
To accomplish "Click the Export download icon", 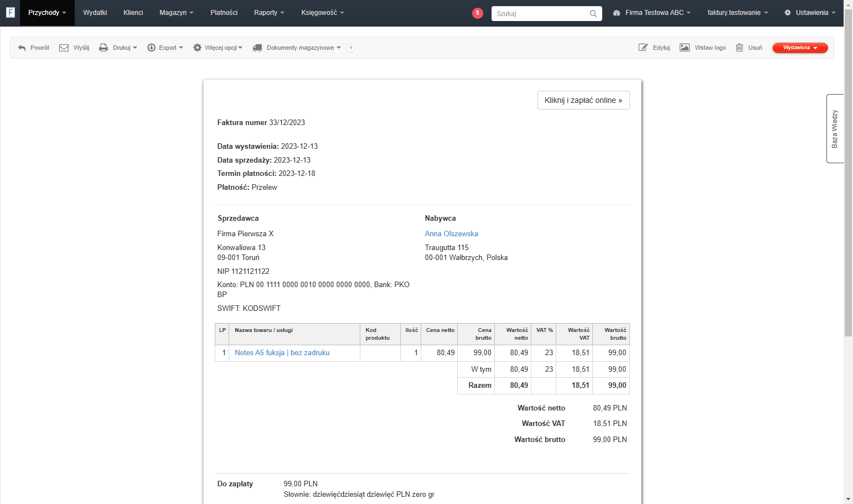I will (151, 48).
